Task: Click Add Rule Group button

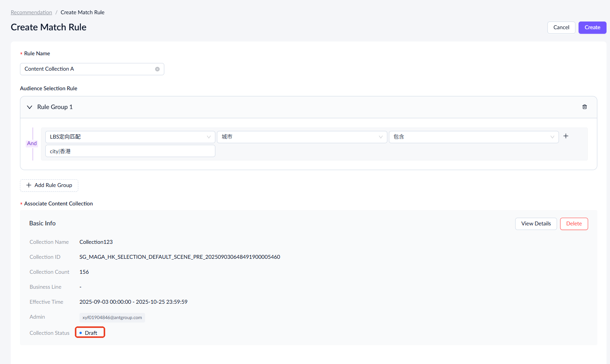Action: (x=49, y=185)
